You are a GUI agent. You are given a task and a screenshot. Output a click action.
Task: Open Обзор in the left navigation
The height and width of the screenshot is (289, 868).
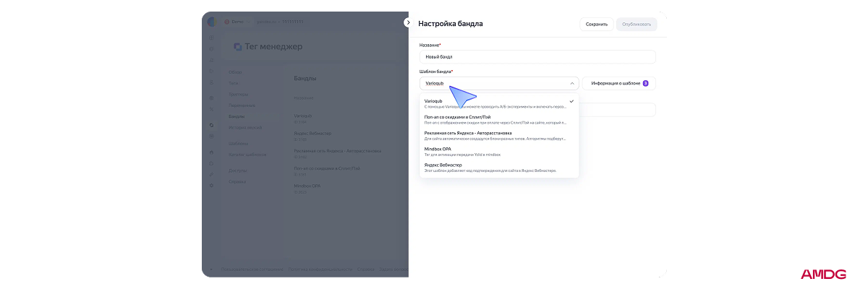click(x=235, y=72)
